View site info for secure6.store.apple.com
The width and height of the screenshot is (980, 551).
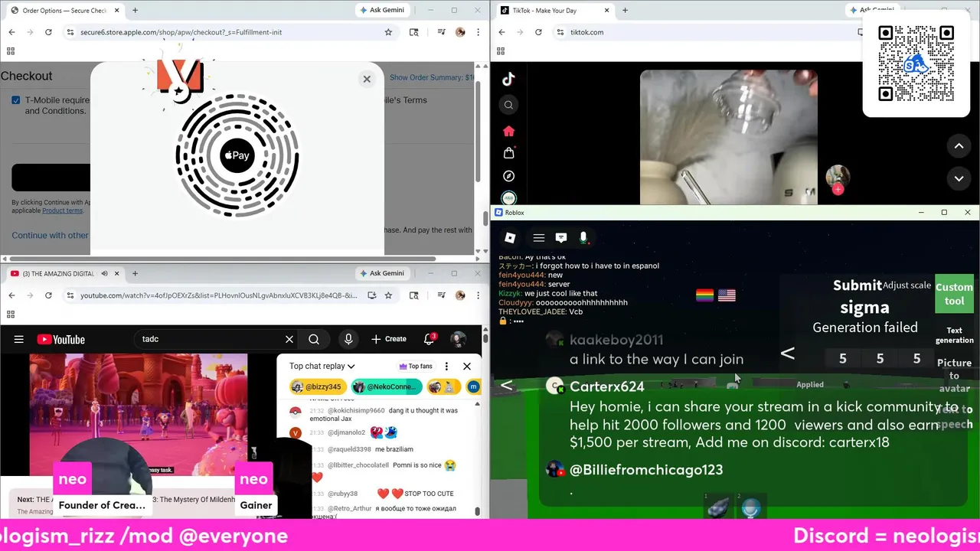pos(70,32)
